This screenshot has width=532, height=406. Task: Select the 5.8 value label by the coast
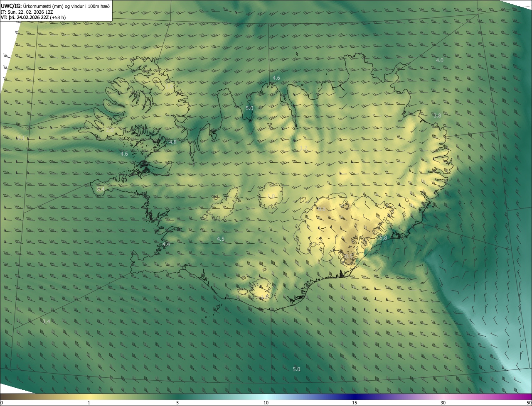(x=383, y=237)
